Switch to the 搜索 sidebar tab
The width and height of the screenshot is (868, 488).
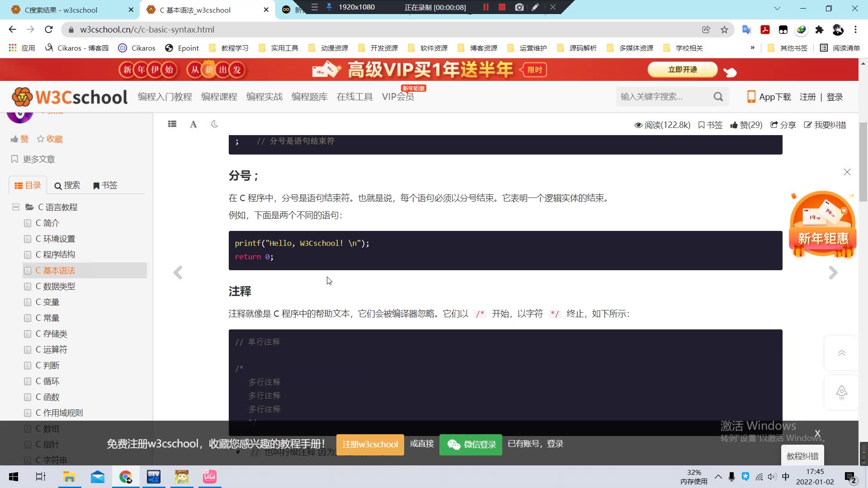(67, 185)
